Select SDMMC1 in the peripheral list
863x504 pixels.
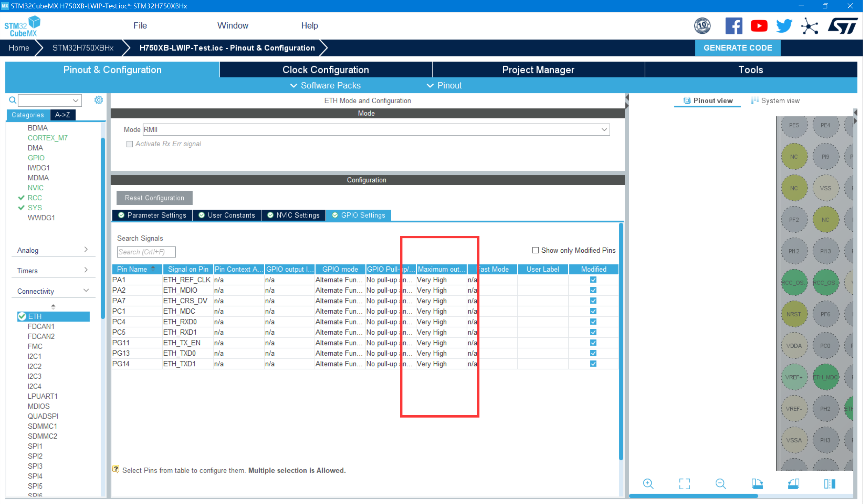point(42,426)
